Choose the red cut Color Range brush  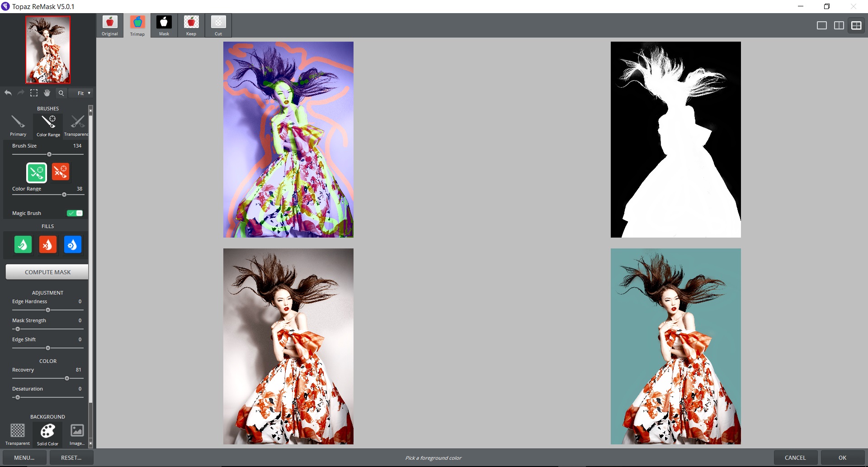click(x=61, y=172)
